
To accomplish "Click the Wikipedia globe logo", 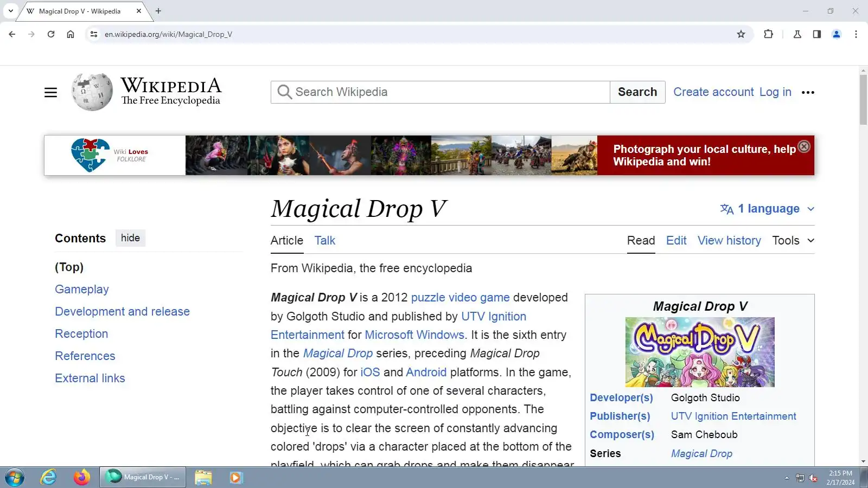I will point(92,92).
